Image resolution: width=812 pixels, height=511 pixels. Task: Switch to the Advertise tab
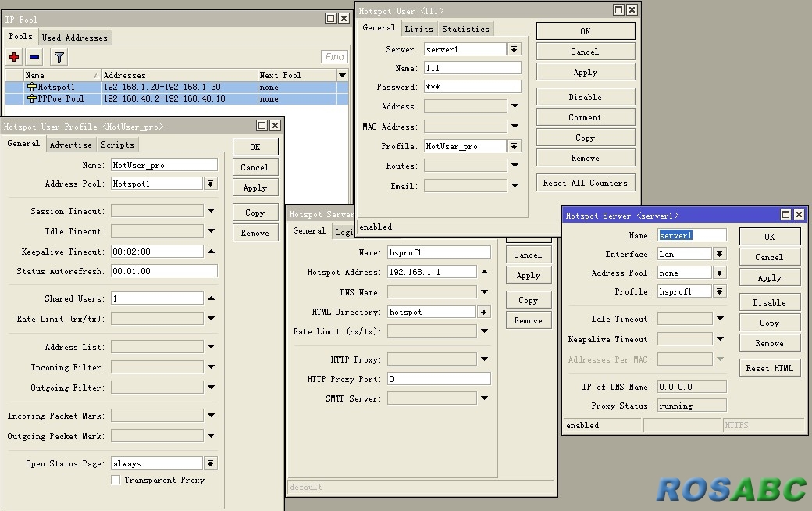click(70, 145)
